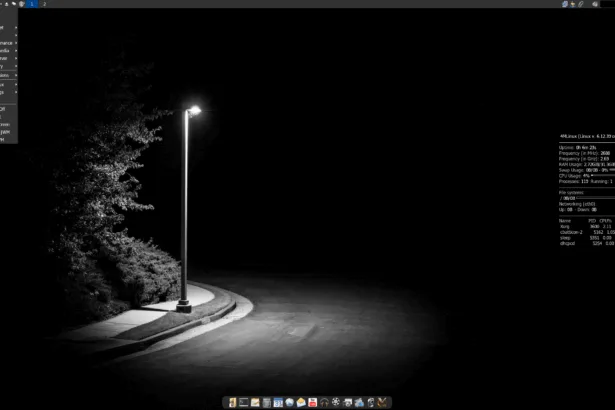This screenshot has height=410, width=615.
Task: Open the terminal icon in the dock
Action: click(244, 403)
